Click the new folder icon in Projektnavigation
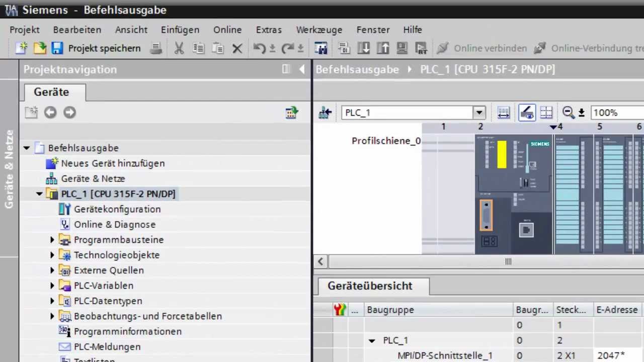 [x=31, y=113]
